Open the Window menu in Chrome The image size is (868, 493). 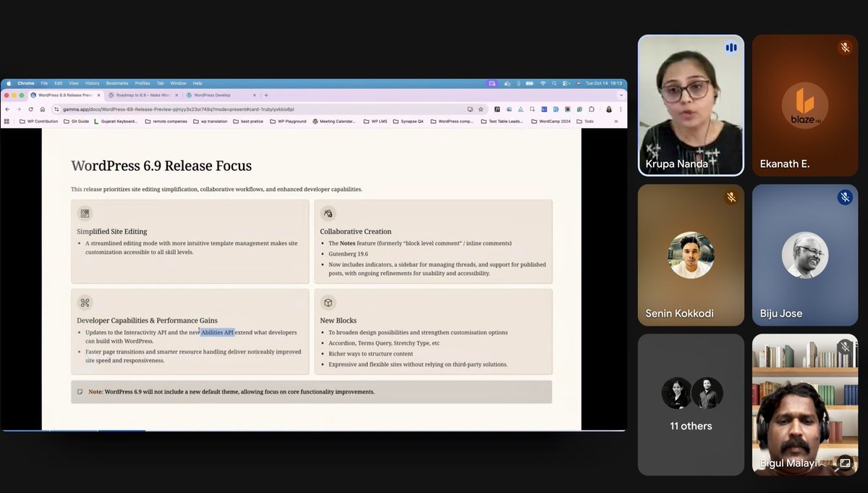(x=178, y=83)
